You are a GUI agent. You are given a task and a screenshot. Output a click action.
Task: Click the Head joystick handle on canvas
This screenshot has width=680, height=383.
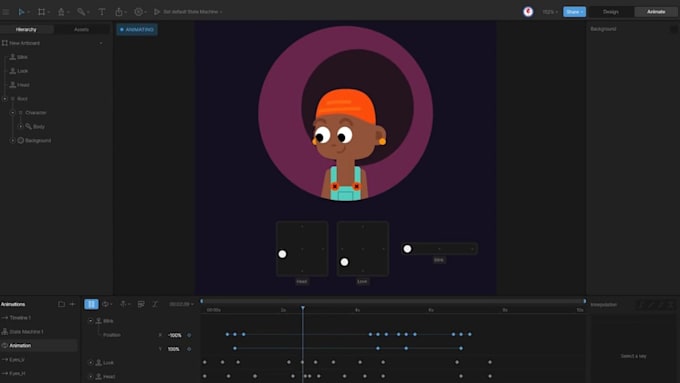pos(282,254)
